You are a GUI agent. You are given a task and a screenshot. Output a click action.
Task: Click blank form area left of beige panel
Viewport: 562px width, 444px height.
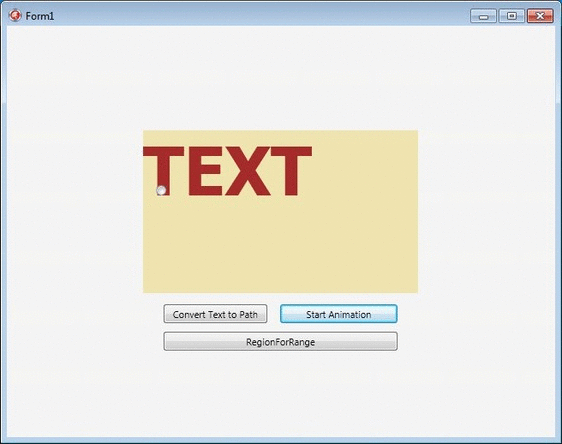[x=75, y=211]
